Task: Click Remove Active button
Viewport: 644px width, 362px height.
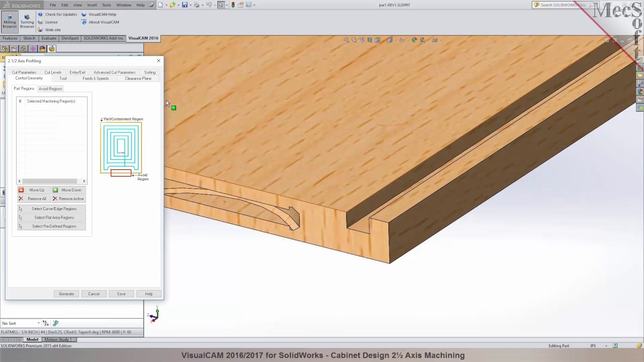Action: [x=68, y=199]
